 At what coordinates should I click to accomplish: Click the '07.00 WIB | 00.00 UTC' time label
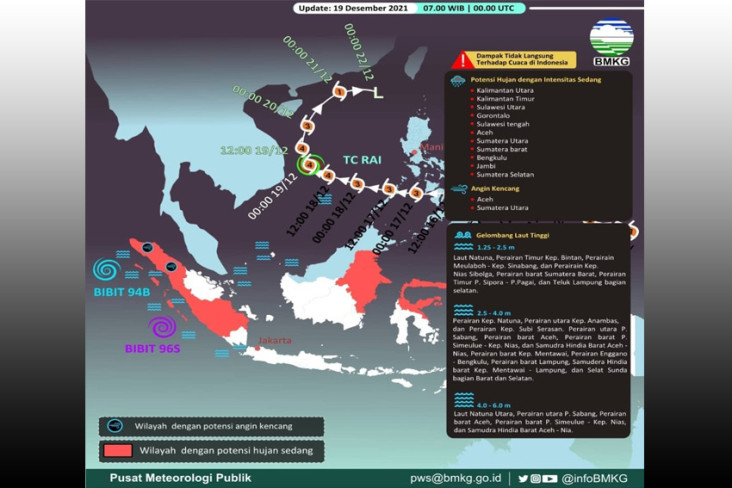point(469,8)
